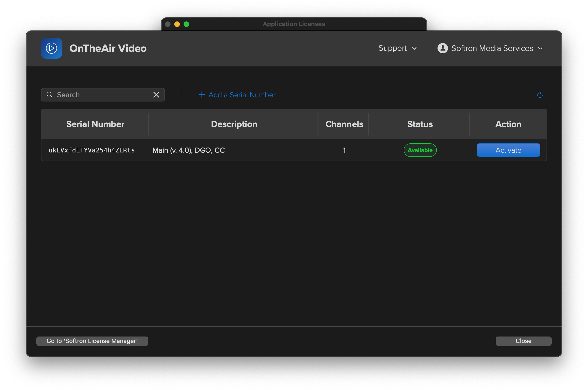This screenshot has height=391, width=588.
Task: Maximize window with the green button
Action: (x=186, y=24)
